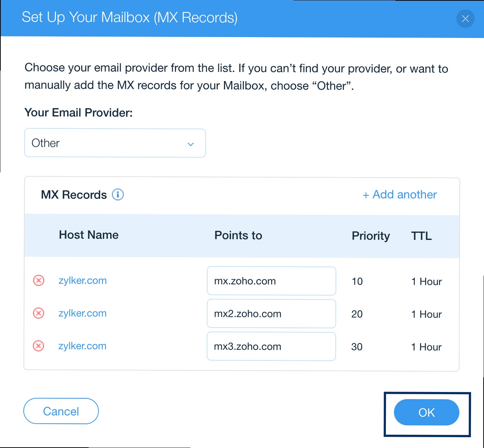Viewport: 484px width, 448px height.
Task: Click the Host Name column header
Action: pyautogui.click(x=89, y=235)
